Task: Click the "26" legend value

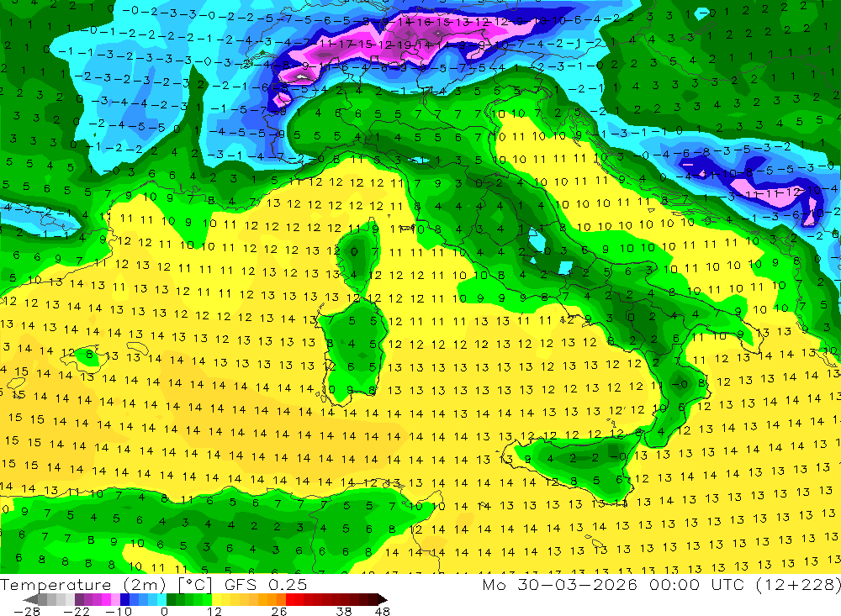Action: [x=279, y=612]
